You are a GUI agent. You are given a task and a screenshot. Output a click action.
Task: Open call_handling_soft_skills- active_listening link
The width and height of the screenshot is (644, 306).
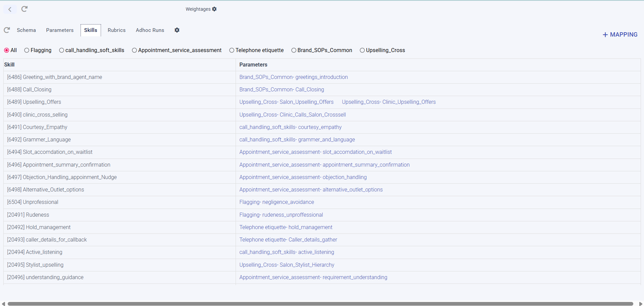[287, 252]
